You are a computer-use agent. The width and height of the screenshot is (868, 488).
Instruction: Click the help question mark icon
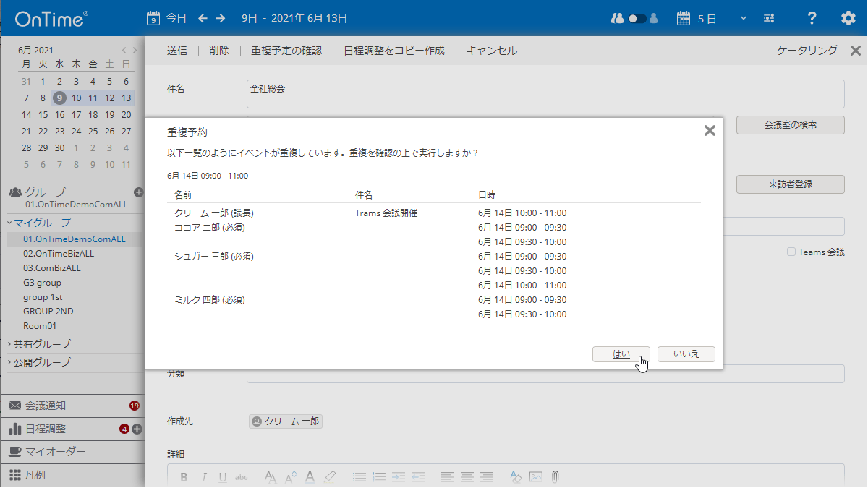point(812,18)
